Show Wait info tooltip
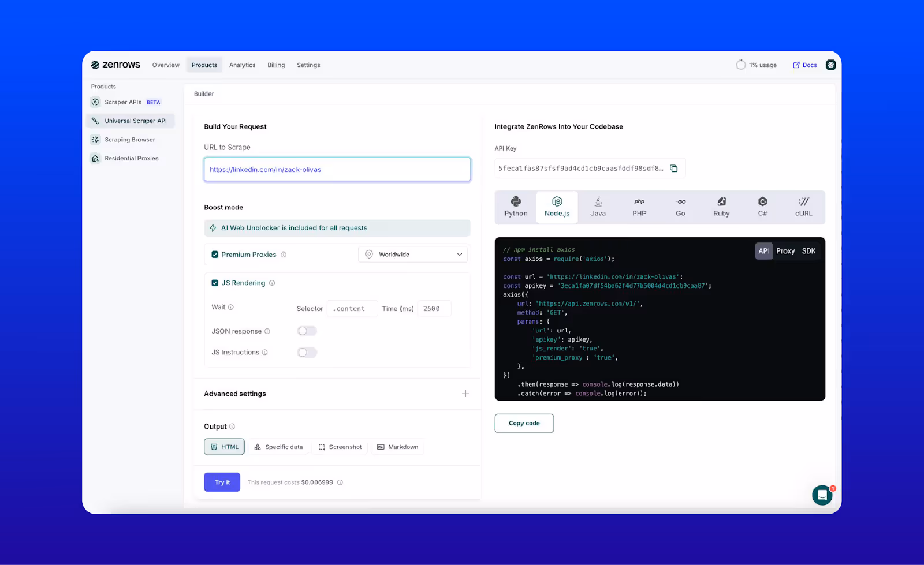This screenshot has width=924, height=565. click(x=231, y=307)
